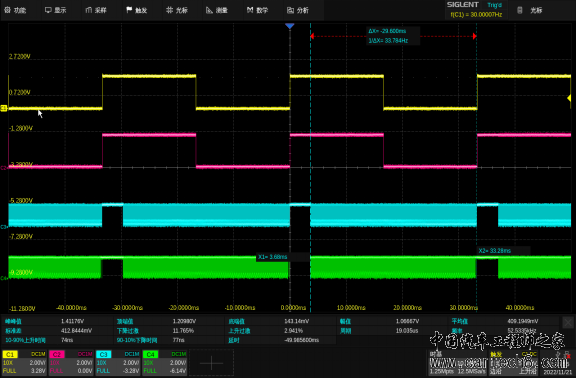Click the right red cursor arrow
Image resolution: width=576 pixels, height=378 pixels.
(475, 36)
